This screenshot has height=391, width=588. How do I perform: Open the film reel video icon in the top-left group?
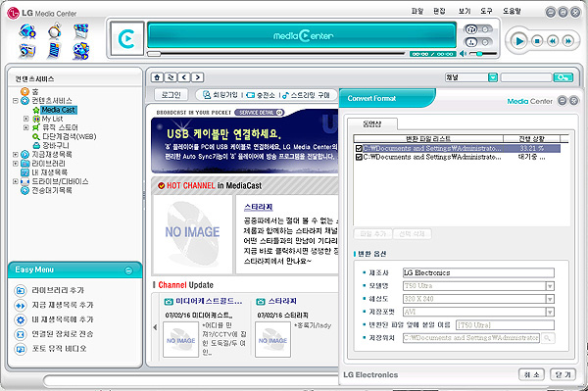[81, 51]
